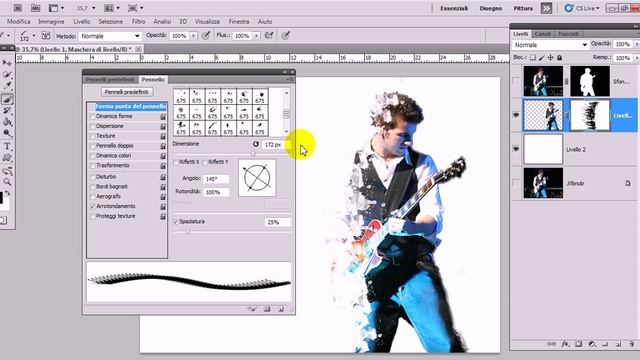Launch Bridge from the application bar
Viewport: 640px width, 360px height.
click(x=18, y=8)
